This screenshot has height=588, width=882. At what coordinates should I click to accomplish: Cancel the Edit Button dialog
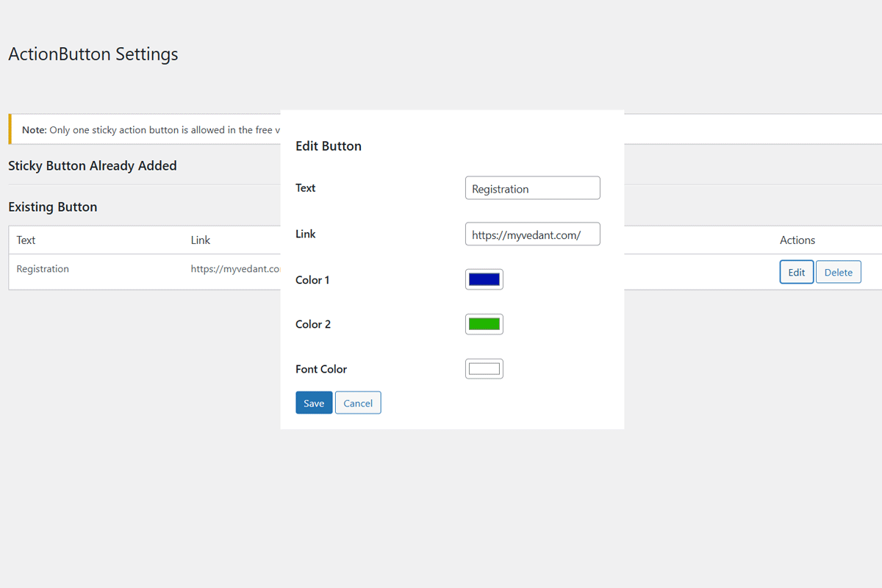click(358, 403)
